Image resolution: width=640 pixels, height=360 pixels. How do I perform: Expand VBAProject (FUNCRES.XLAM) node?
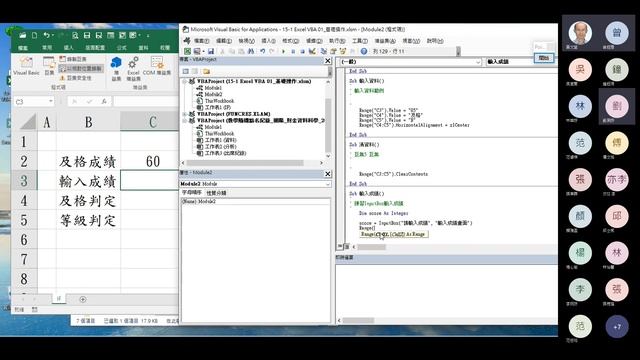coord(185,114)
